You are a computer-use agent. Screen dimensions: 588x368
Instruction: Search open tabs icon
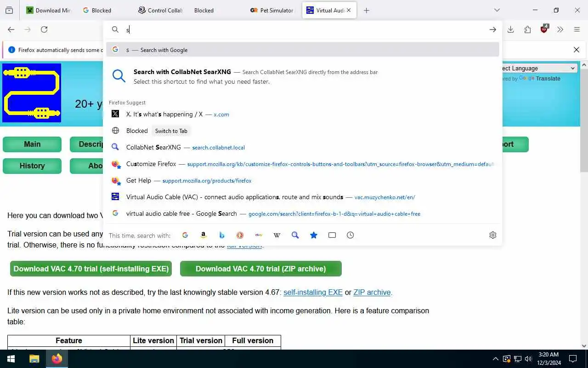(x=332, y=235)
